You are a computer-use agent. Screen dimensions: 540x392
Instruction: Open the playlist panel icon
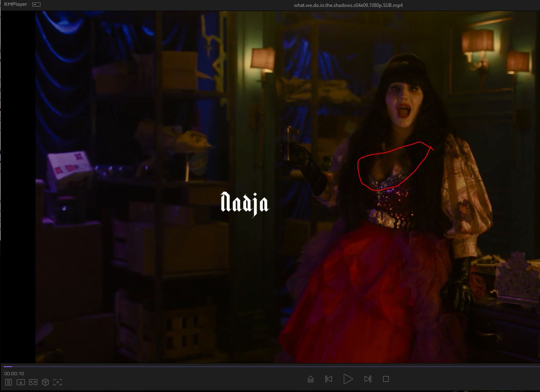pyautogui.click(x=9, y=382)
